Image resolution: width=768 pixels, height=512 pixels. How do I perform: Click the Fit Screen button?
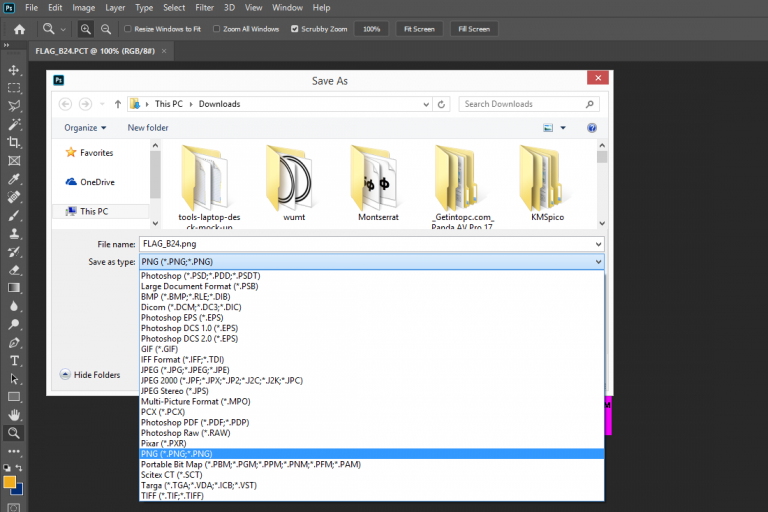(419, 29)
